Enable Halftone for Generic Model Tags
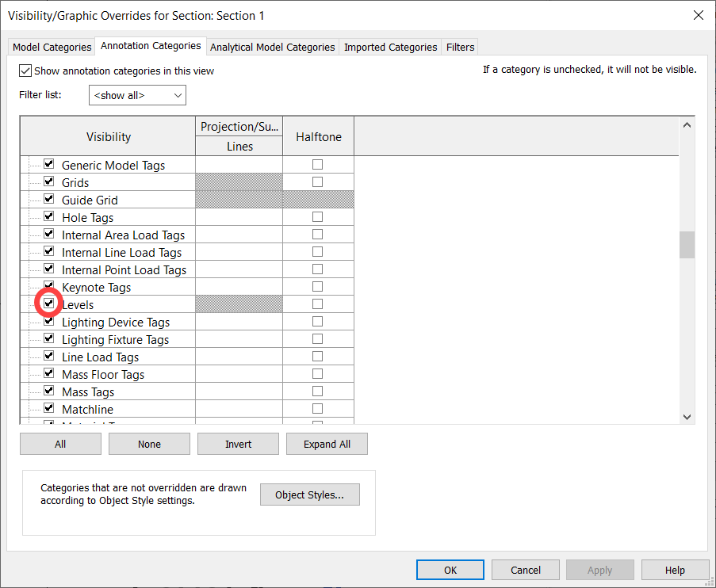The height and width of the screenshot is (588, 716). pos(317,164)
